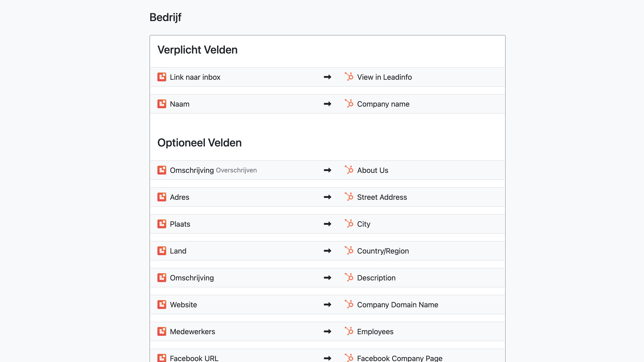Image resolution: width=644 pixels, height=362 pixels.
Task: Click the HubSpot icon beside About Us
Action: (x=349, y=170)
